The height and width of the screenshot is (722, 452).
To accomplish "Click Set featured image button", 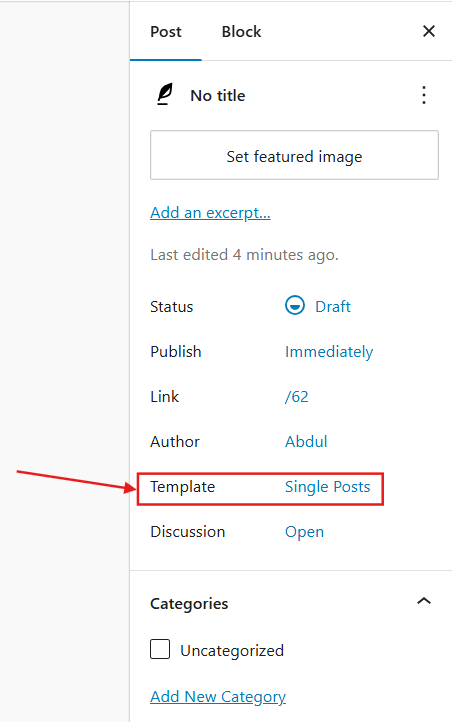I will 294,155.
